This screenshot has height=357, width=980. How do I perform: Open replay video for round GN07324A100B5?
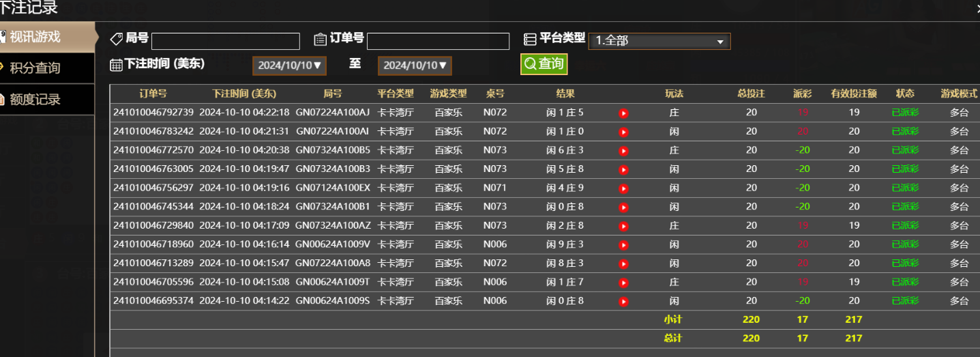pos(623,151)
